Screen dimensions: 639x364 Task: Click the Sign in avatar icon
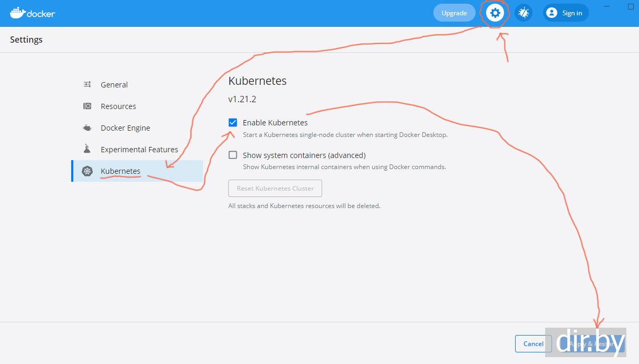tap(551, 13)
